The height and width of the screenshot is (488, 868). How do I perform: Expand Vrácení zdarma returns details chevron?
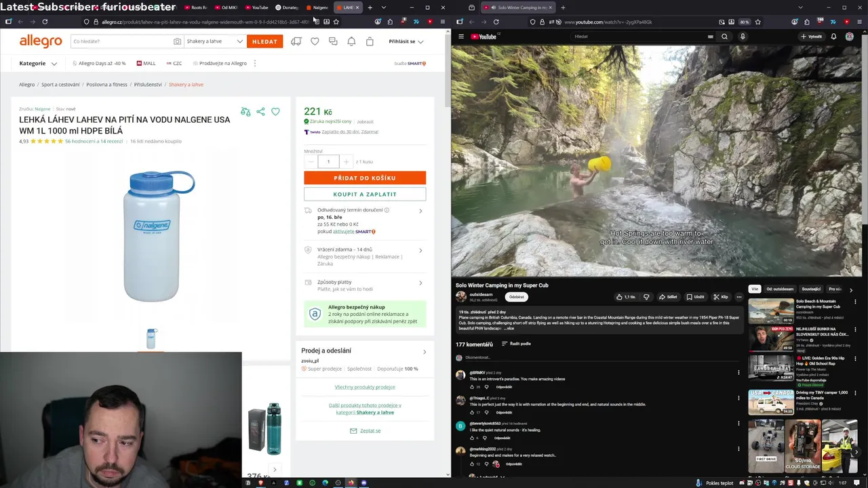(420, 250)
